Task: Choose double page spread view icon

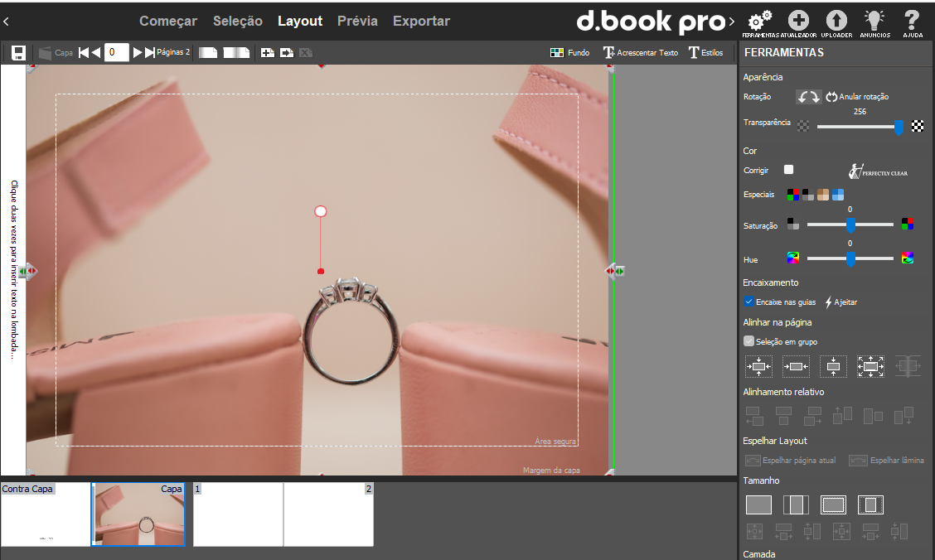Action: [x=236, y=52]
